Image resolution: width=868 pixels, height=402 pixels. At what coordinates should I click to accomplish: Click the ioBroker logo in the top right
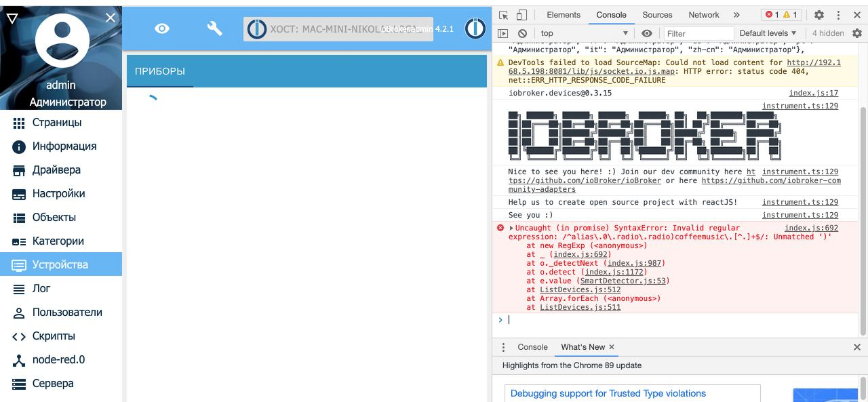coord(475,28)
